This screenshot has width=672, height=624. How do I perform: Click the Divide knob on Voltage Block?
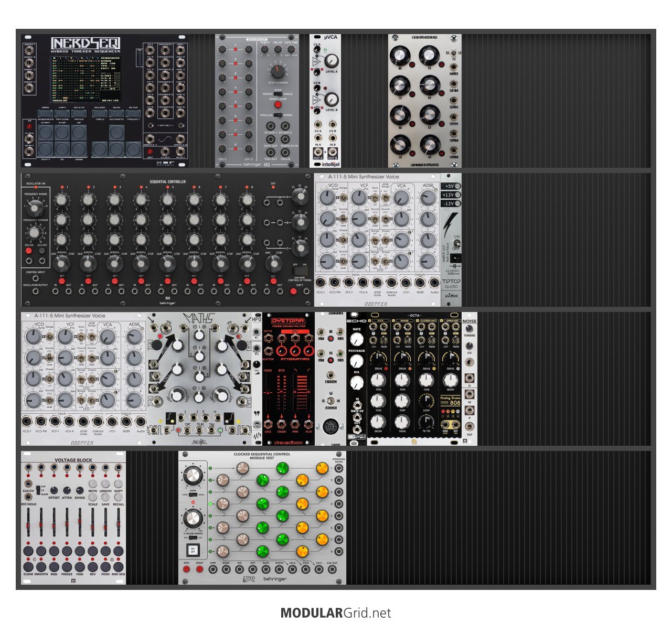tap(80, 490)
